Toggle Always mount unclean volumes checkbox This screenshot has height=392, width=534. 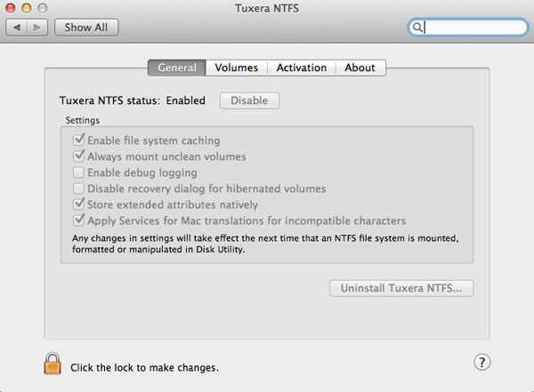click(79, 156)
